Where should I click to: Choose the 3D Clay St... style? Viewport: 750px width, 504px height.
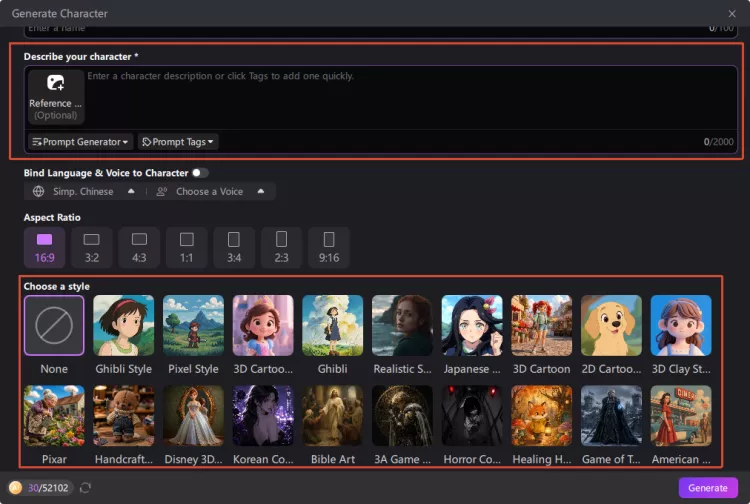pos(681,325)
